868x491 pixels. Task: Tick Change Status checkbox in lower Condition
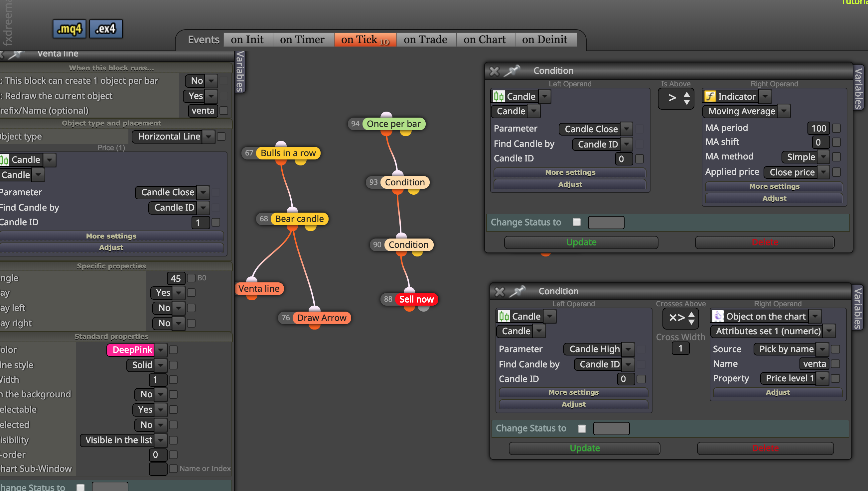click(x=582, y=429)
